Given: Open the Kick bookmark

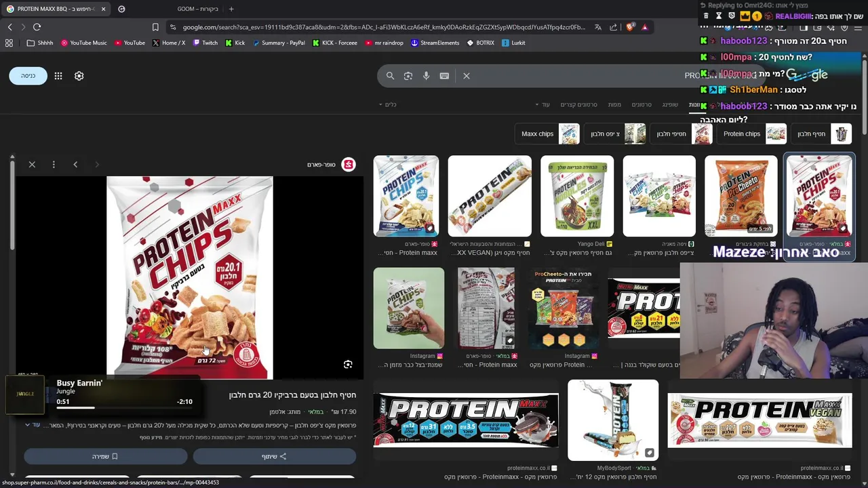Looking at the screenshot, I should pos(235,43).
